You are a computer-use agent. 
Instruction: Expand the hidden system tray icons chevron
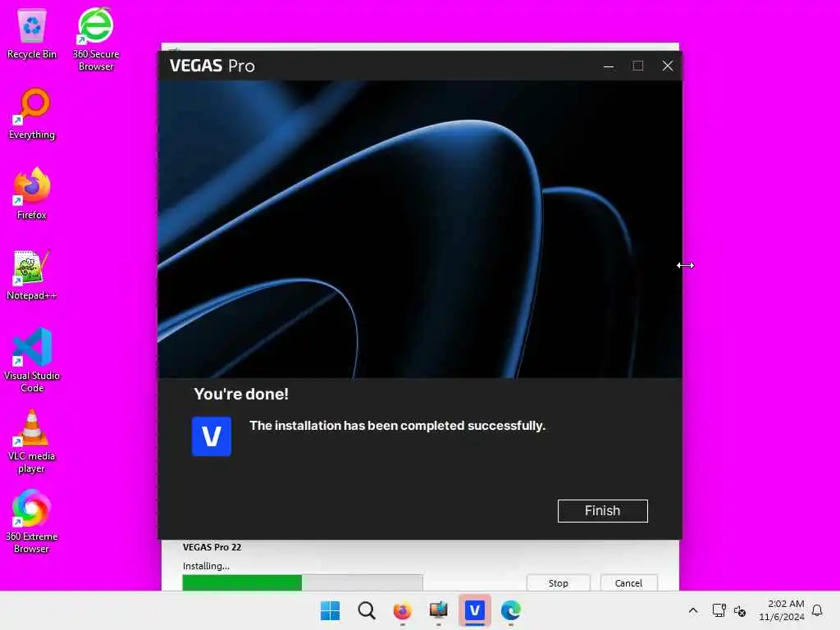tap(692, 610)
